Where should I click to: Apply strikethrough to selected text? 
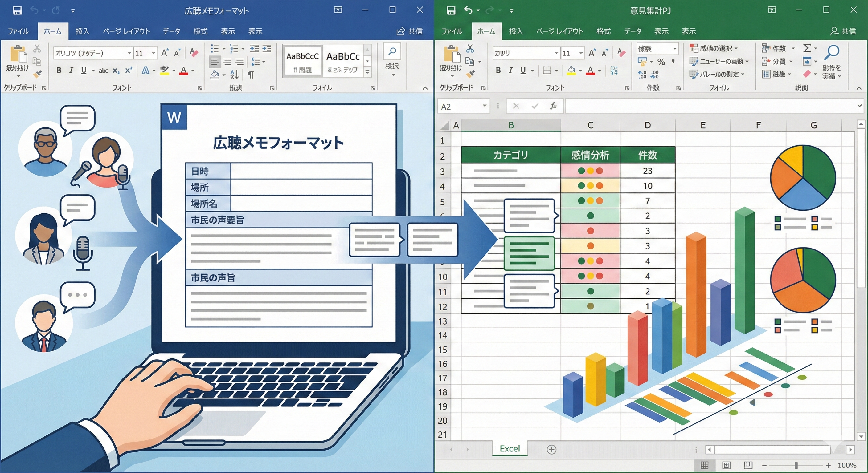pyautogui.click(x=104, y=70)
